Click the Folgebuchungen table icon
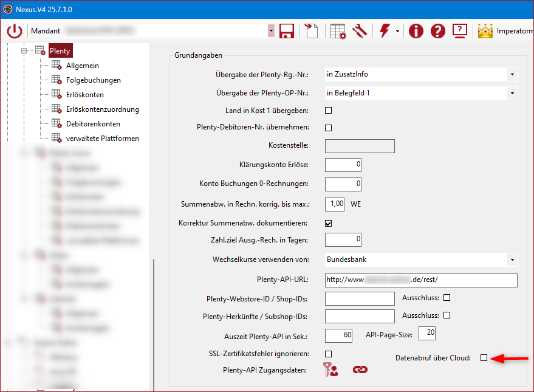 (x=56, y=80)
